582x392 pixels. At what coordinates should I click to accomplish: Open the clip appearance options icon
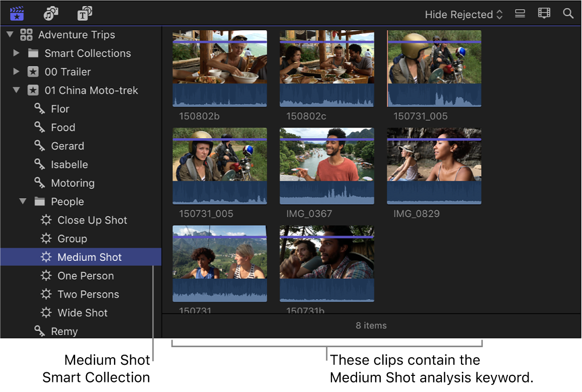point(519,13)
